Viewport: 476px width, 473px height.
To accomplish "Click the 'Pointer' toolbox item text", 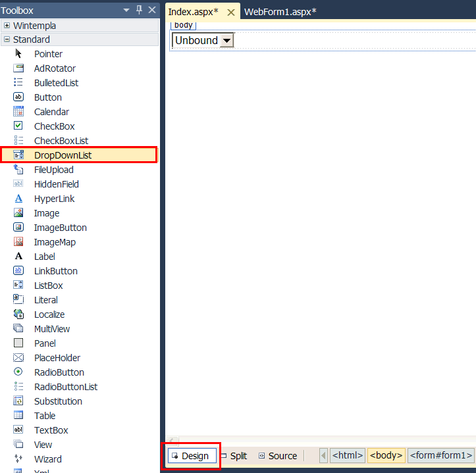I will pyautogui.click(x=48, y=54).
